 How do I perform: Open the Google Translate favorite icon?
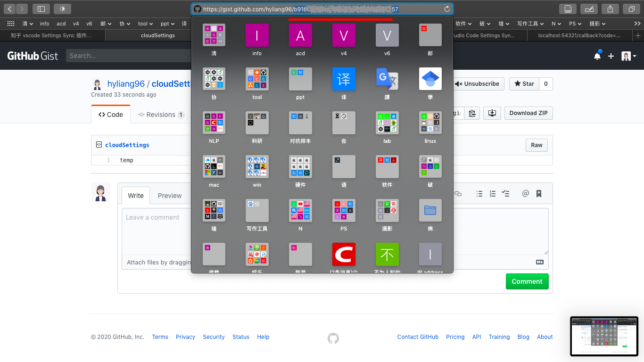(387, 79)
